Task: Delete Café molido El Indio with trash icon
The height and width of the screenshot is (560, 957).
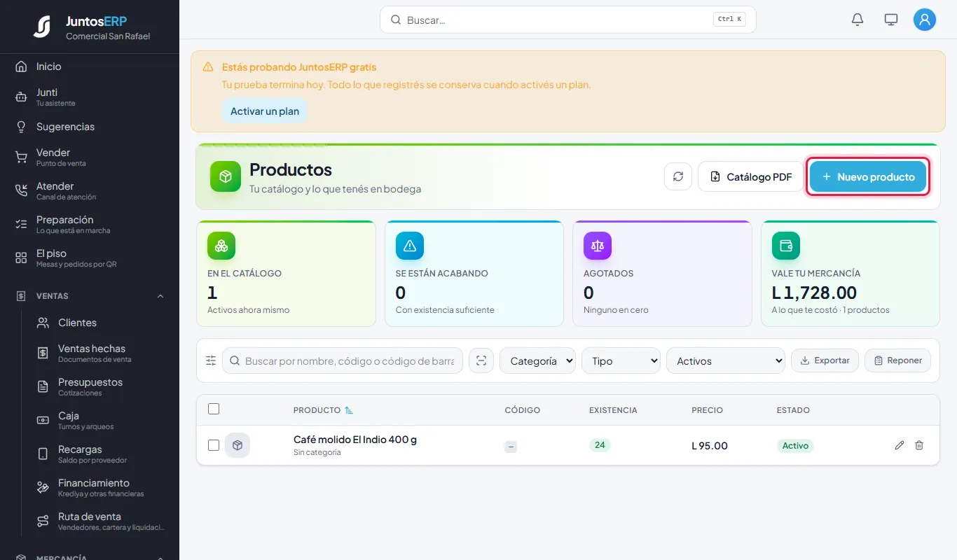Action: click(919, 445)
